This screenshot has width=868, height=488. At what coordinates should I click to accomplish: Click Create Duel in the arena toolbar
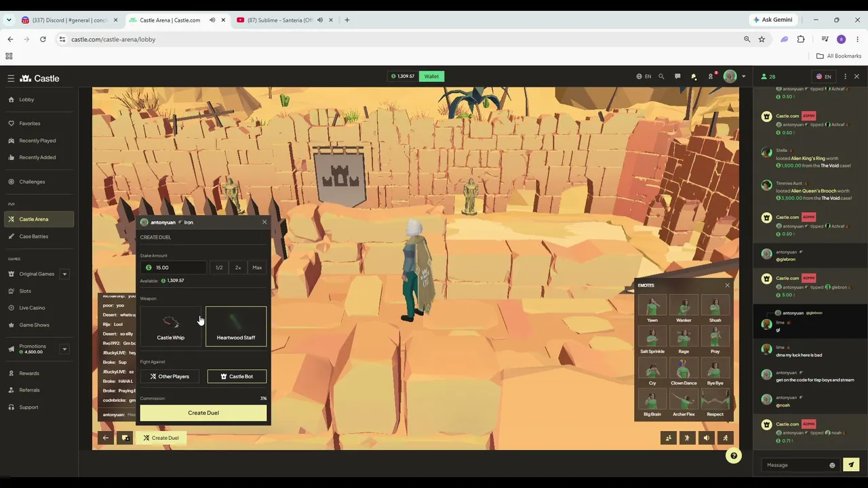[x=161, y=438]
